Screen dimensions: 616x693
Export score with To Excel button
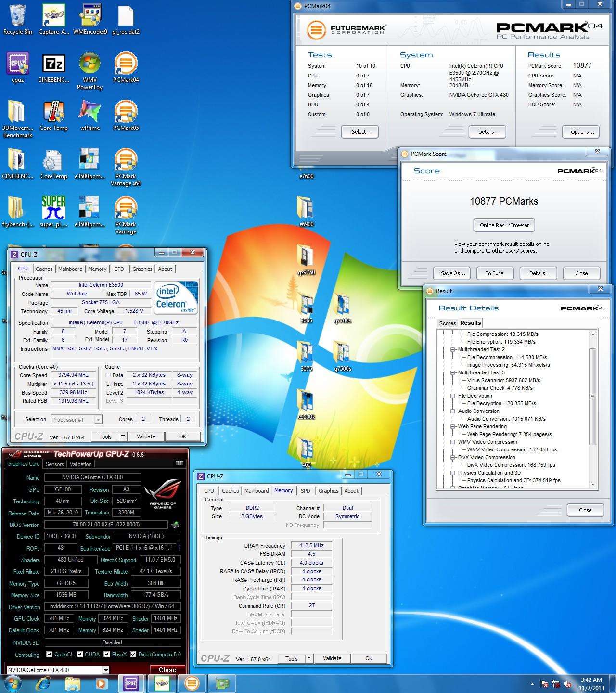point(495,273)
